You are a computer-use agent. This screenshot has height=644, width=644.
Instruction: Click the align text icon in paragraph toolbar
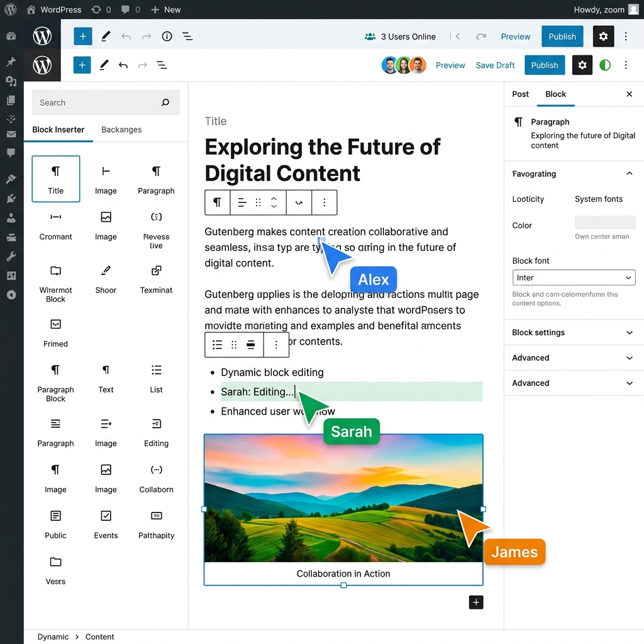pyautogui.click(x=242, y=203)
